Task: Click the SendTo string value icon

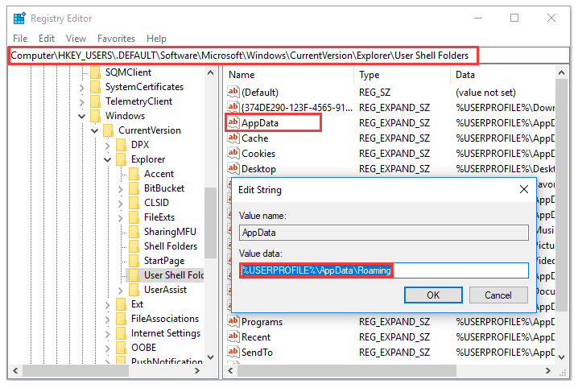Action: click(233, 352)
